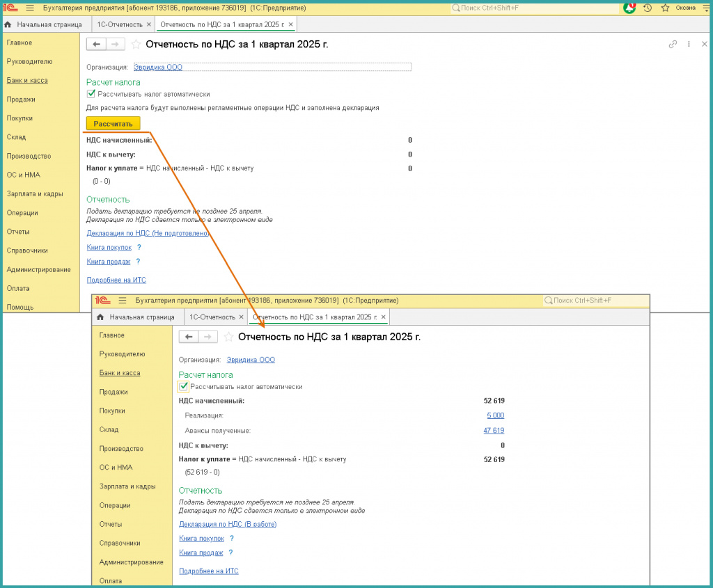Open 'Декларация по НДС (Не подготовлено)' link

[x=148, y=233]
